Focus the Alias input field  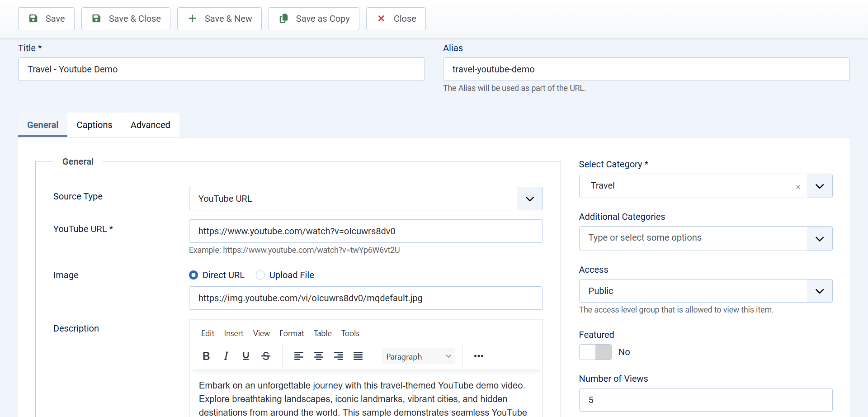click(646, 69)
